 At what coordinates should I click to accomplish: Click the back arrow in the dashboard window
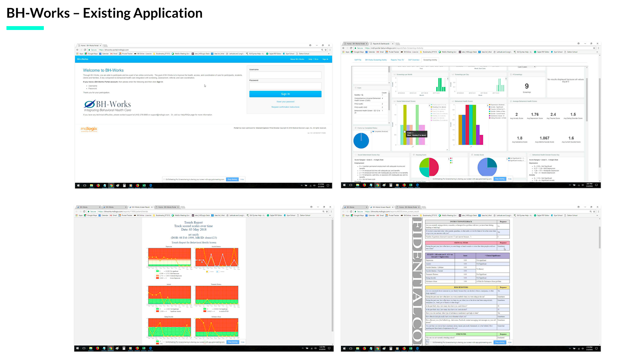(x=343, y=48)
